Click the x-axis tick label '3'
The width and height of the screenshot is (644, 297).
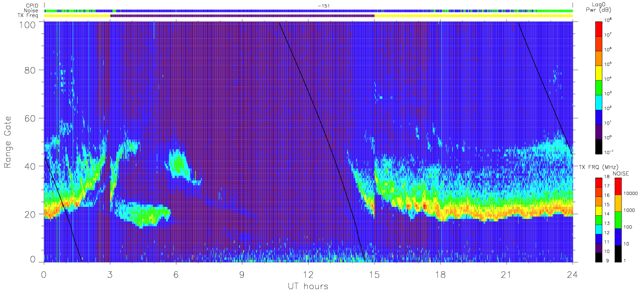pos(110,274)
